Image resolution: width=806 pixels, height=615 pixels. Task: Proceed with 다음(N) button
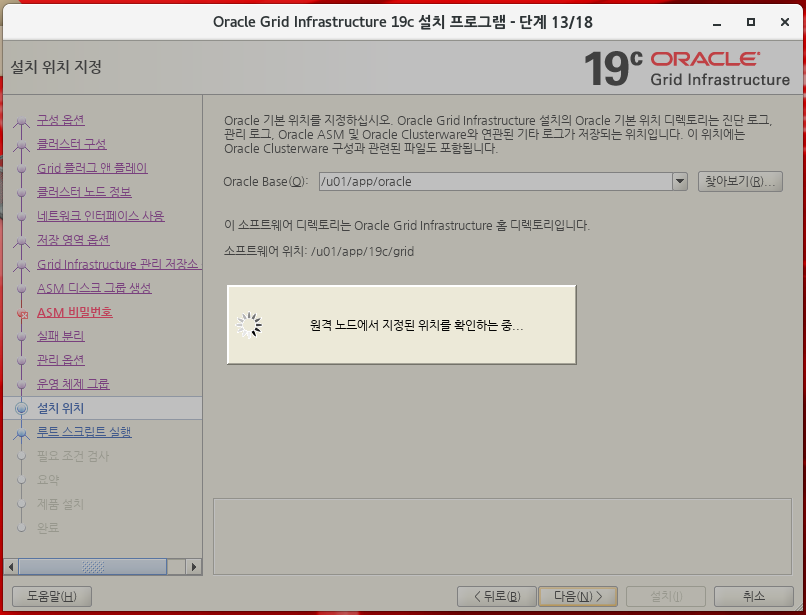click(x=578, y=596)
